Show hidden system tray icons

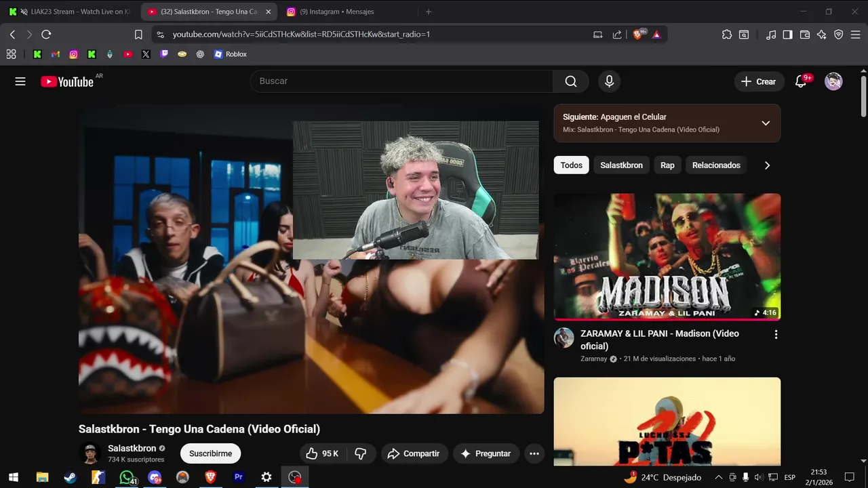tap(718, 477)
